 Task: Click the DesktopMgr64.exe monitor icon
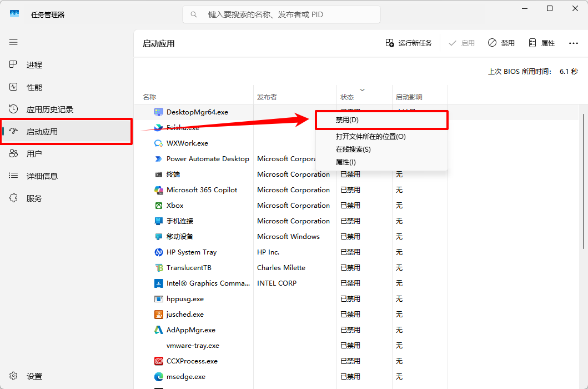pos(159,112)
